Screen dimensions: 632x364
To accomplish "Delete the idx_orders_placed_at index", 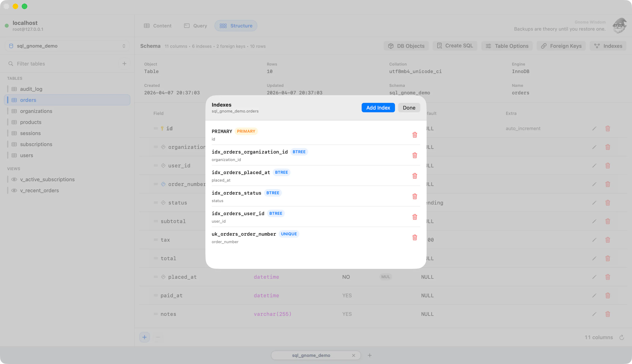I will [415, 176].
